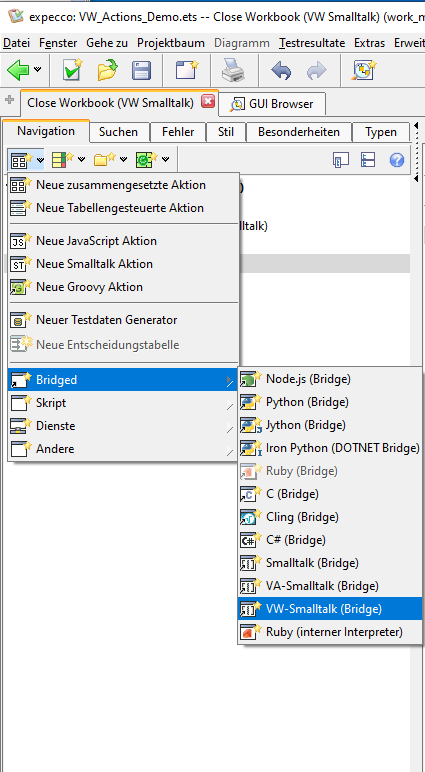Image resolution: width=425 pixels, height=772 pixels.
Task: Switch to the Suchen tab
Action: 118,132
